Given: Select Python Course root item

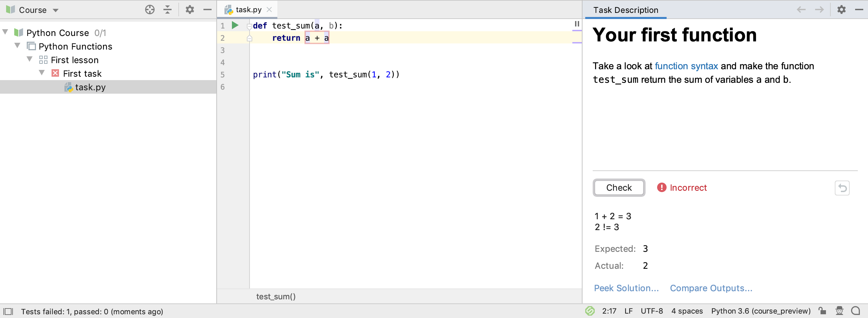Looking at the screenshot, I should 58,33.
